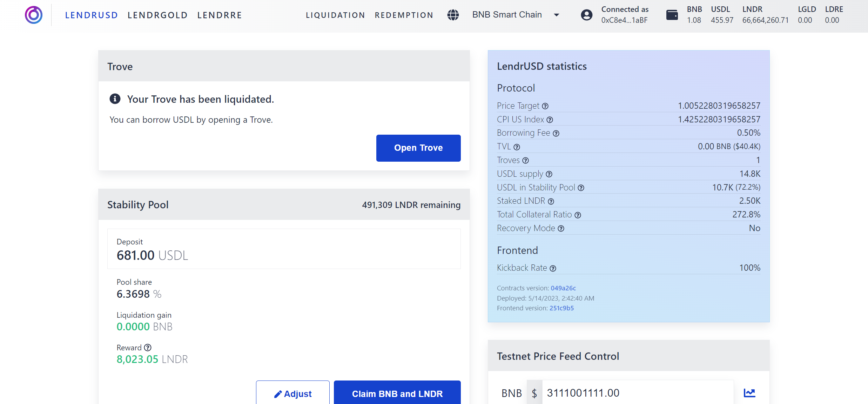
Task: Click the globe network icon
Action: coord(453,15)
